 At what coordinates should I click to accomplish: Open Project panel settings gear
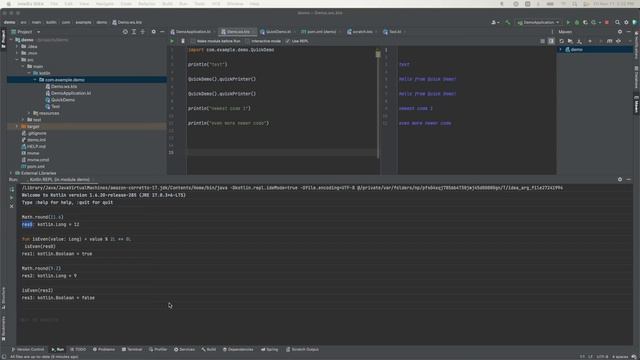(153, 32)
